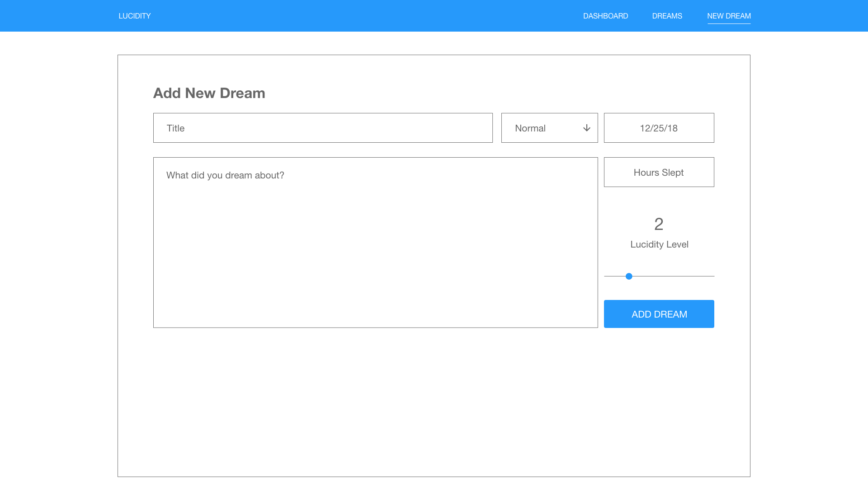Click the LUCIDITY logo link
This screenshot has height=496, width=868.
pyautogui.click(x=135, y=16)
